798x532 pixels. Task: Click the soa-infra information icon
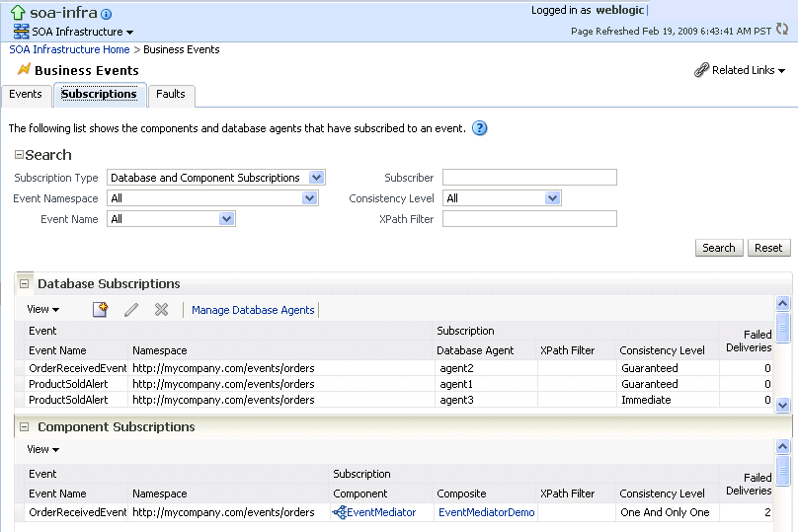tap(107, 14)
